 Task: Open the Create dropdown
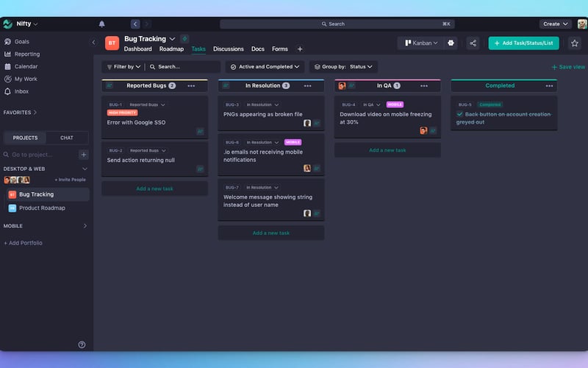click(556, 24)
